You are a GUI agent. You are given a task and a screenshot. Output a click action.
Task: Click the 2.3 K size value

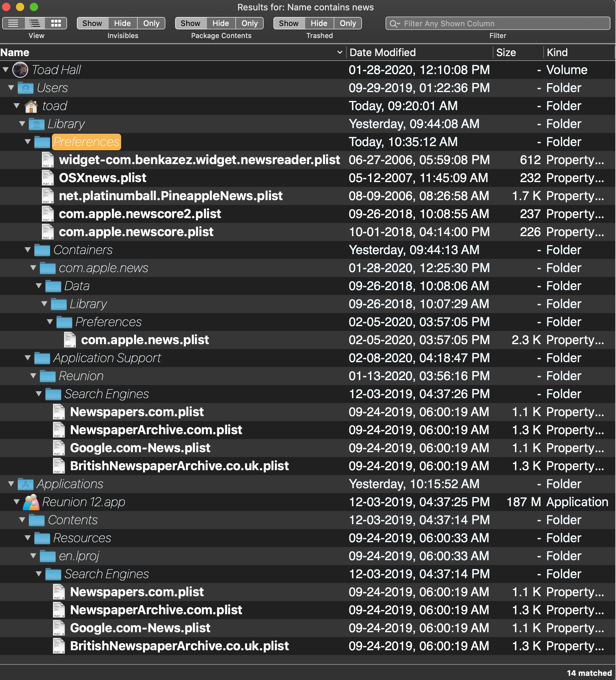(x=526, y=340)
